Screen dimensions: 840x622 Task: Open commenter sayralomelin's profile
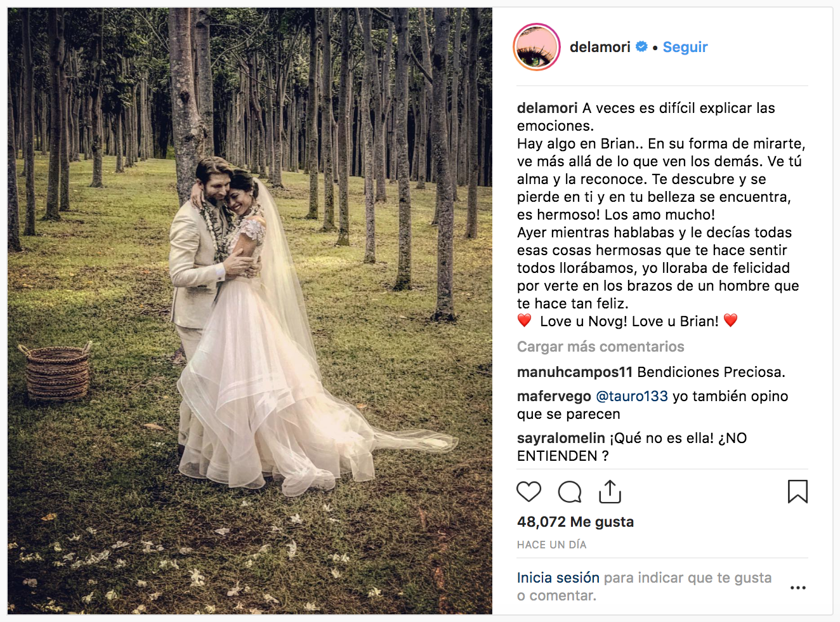pyautogui.click(x=561, y=438)
